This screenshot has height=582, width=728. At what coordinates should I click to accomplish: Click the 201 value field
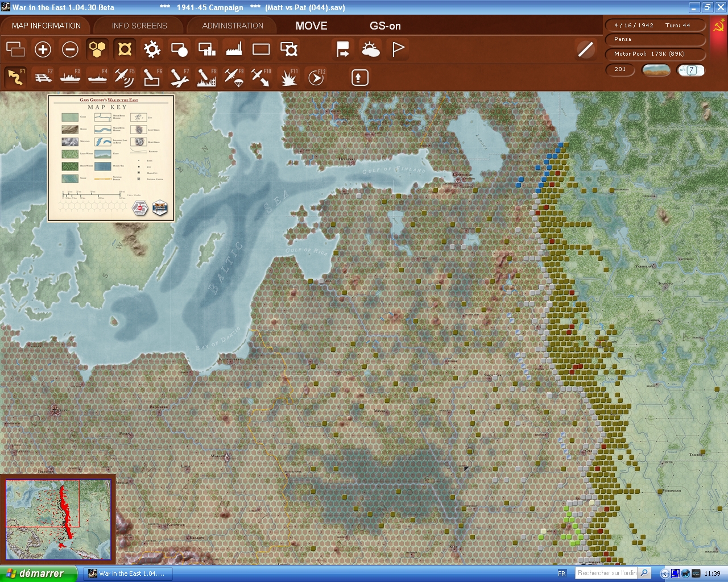(620, 69)
